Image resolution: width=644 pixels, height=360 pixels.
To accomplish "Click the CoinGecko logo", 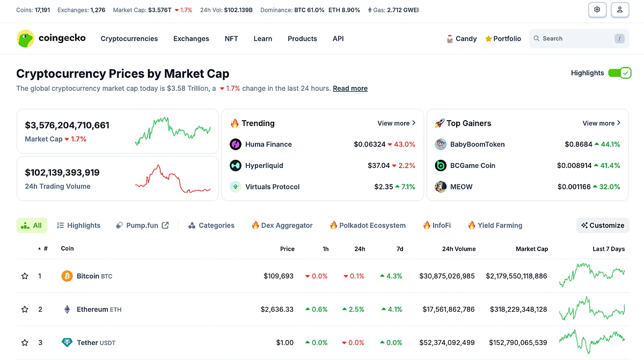I will 51,38.
